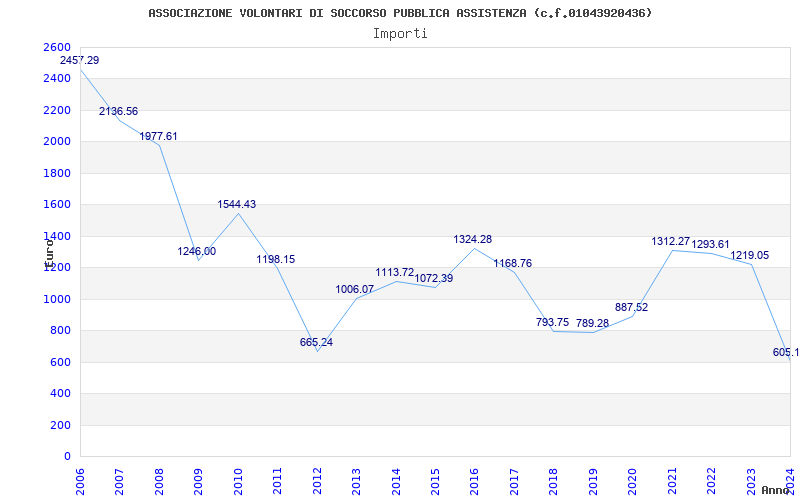The width and height of the screenshot is (800, 500).
Task: Select year 2022 on the x-axis
Action: [x=712, y=482]
